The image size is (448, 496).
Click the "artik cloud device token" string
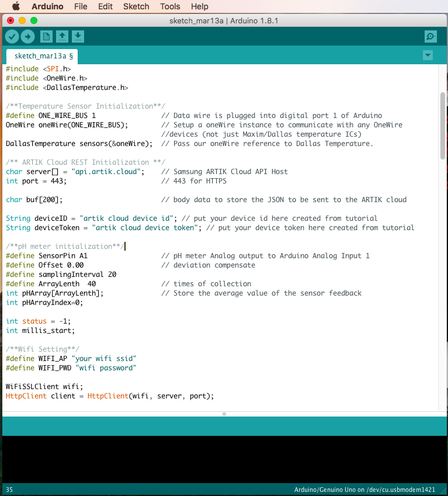coord(145,228)
